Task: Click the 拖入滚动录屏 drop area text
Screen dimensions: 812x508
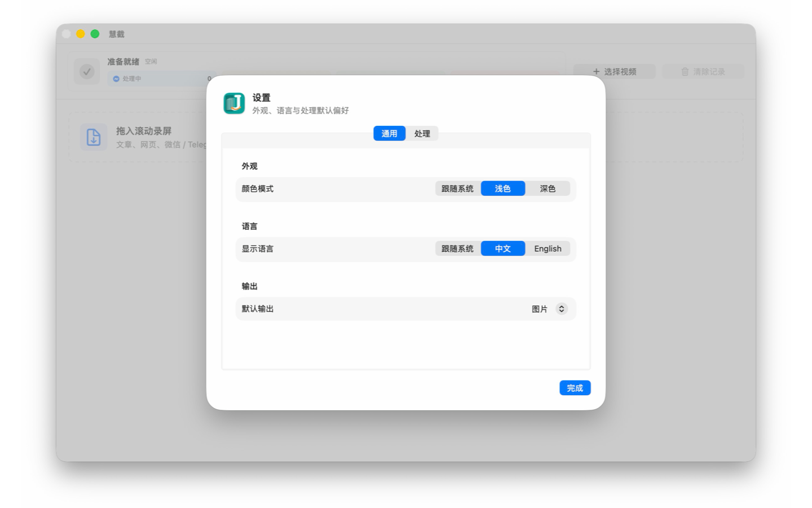Action: pos(144,131)
